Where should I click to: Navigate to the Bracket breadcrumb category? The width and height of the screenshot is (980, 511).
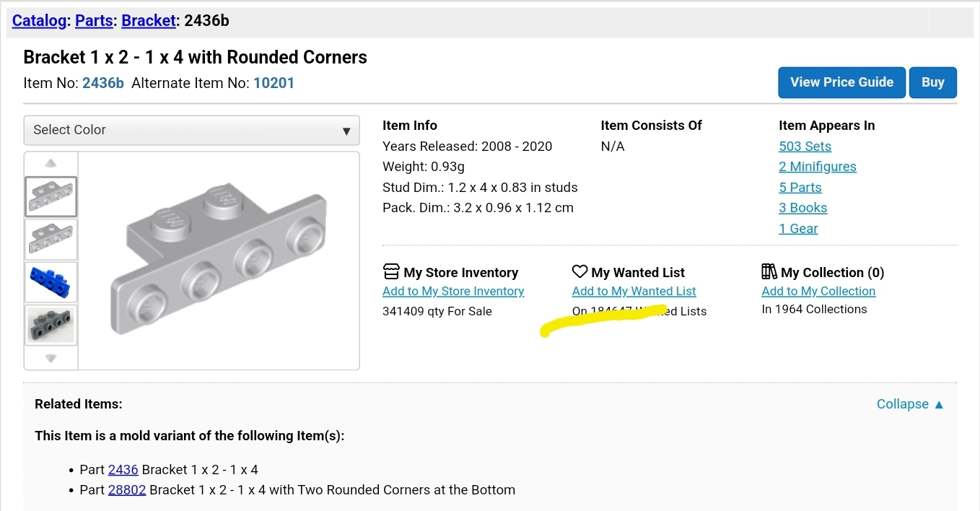148,20
